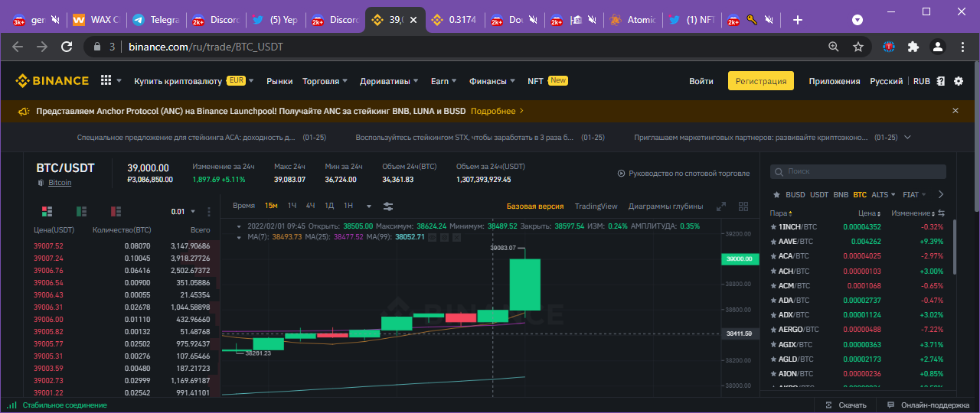
Task: Select 1Н chart interval
Action: [348, 206]
